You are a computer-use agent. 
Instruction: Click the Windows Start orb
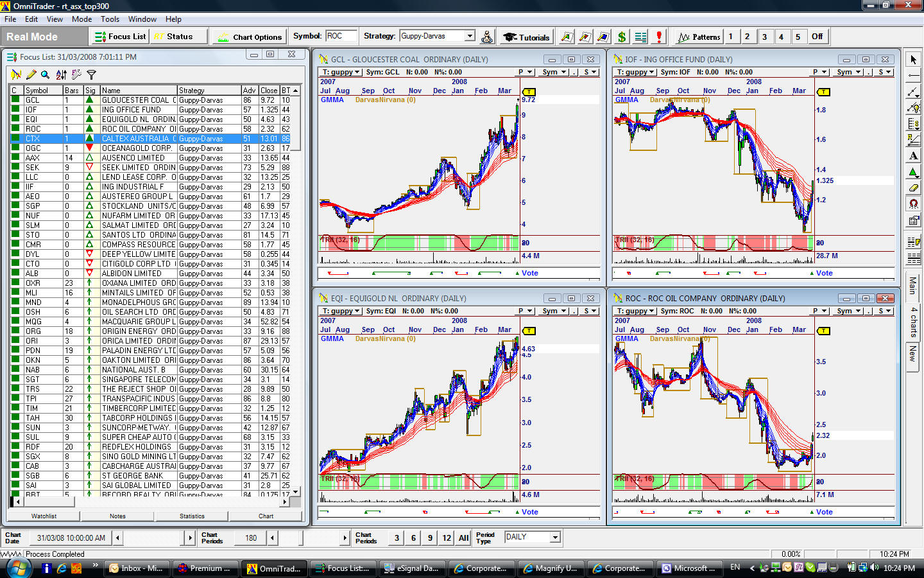[18, 568]
